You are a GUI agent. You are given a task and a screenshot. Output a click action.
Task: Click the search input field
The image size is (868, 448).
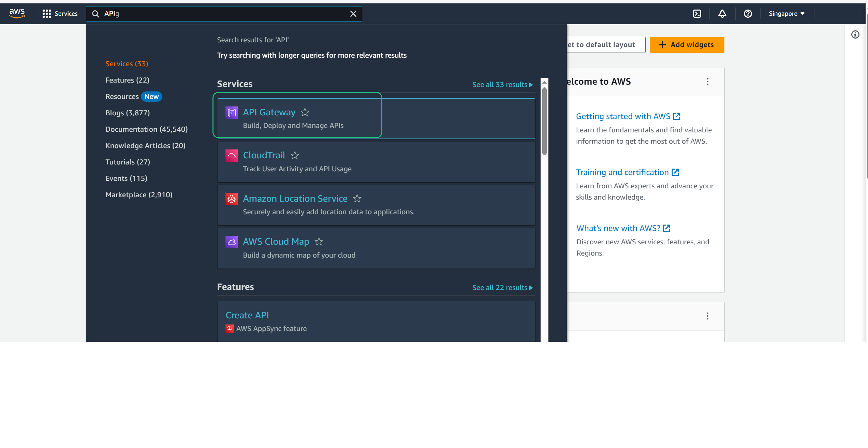224,14
